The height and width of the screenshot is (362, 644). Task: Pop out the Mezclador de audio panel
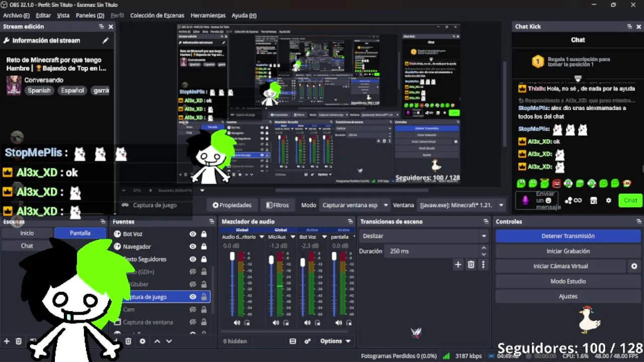pos(350,221)
